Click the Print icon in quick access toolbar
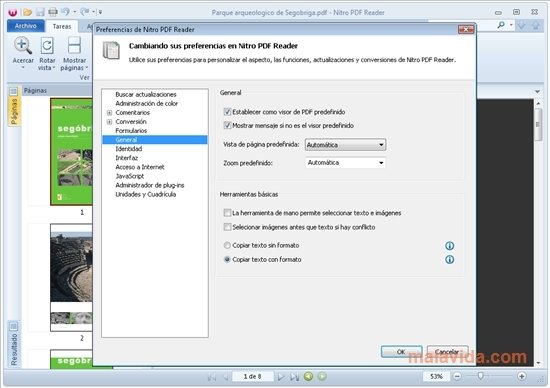The width and height of the screenshot is (550, 388). [53, 12]
